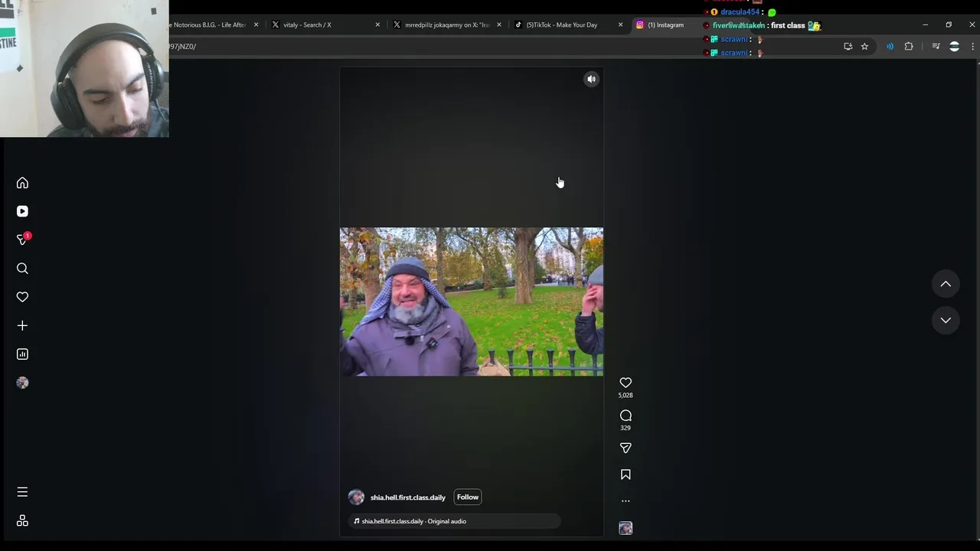980x551 pixels.
Task: Click the browser address bar URL
Action: [182, 47]
